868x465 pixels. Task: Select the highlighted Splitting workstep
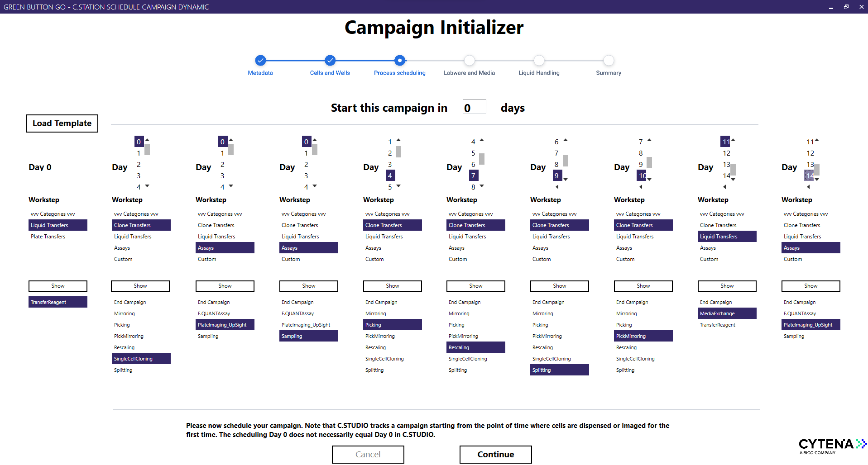point(559,370)
